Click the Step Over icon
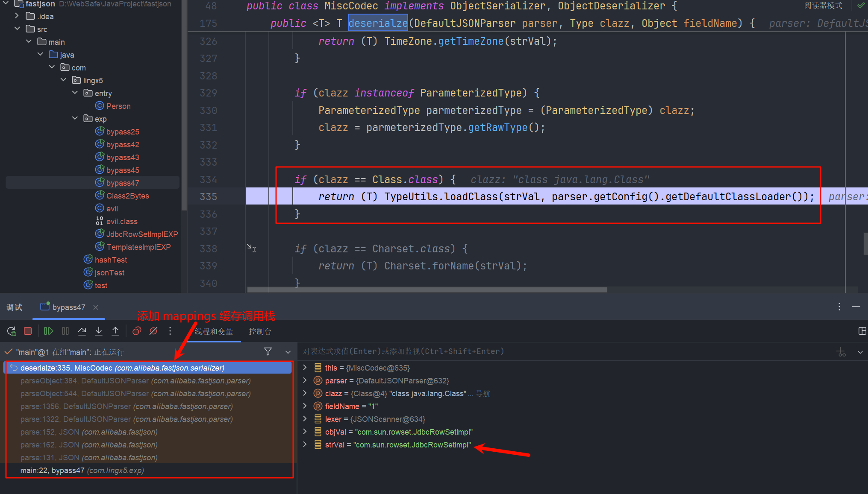The width and height of the screenshot is (868, 494). 82,331
